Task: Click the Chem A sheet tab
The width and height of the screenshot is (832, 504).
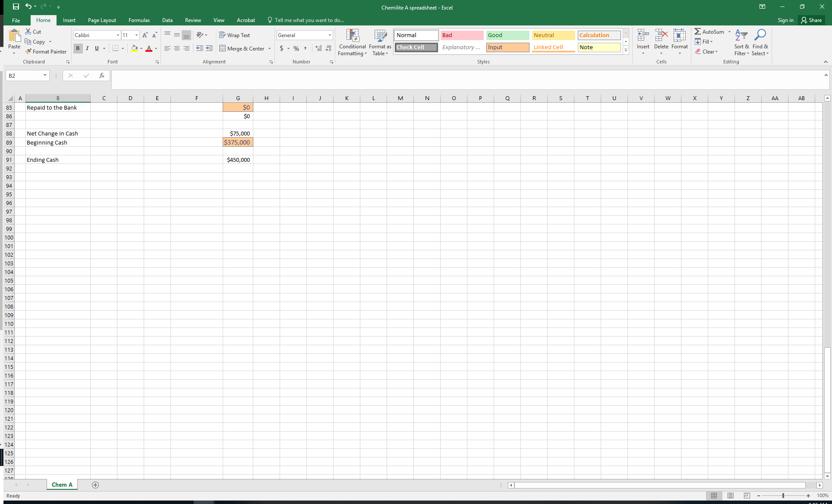Action: pyautogui.click(x=62, y=485)
